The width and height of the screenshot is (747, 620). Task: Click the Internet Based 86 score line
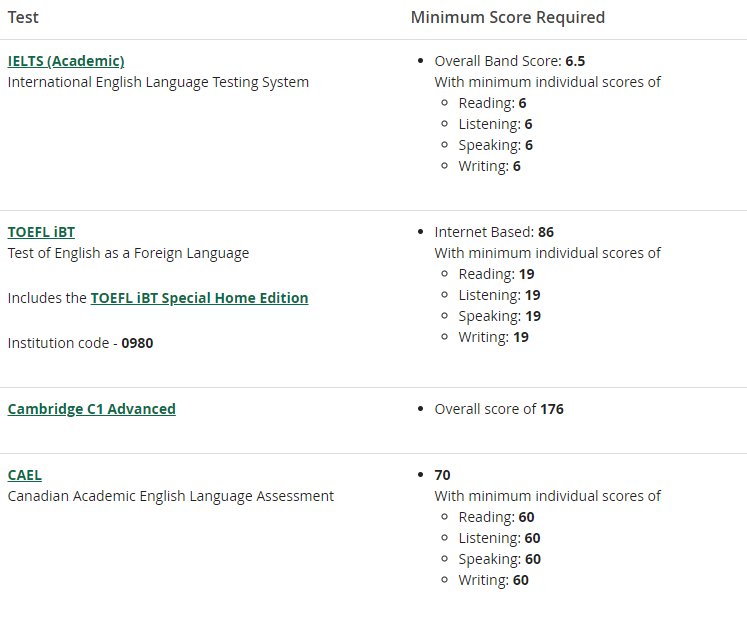[494, 232]
